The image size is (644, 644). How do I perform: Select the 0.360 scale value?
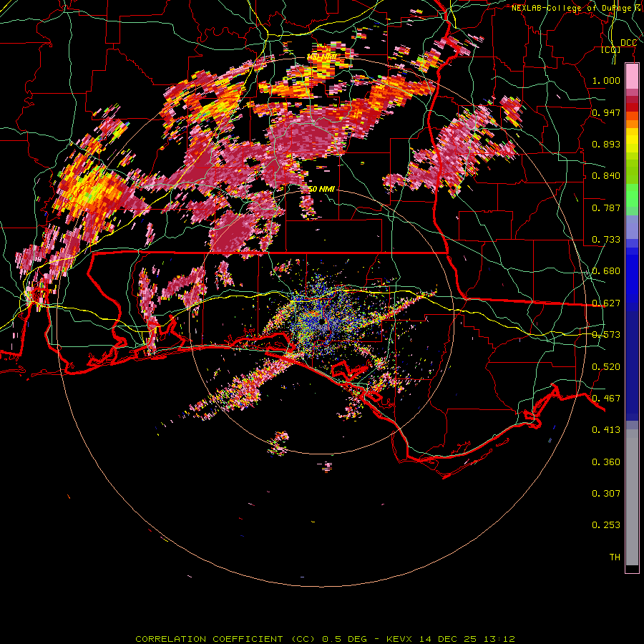[606, 462]
